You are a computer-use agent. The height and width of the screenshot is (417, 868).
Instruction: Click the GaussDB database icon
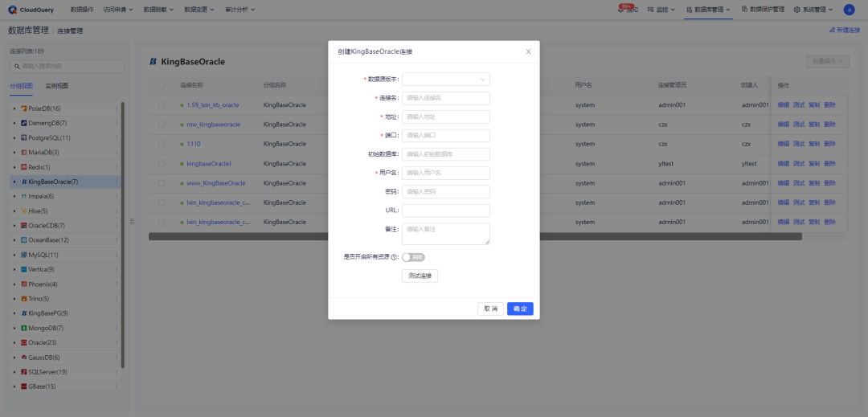(x=24, y=358)
